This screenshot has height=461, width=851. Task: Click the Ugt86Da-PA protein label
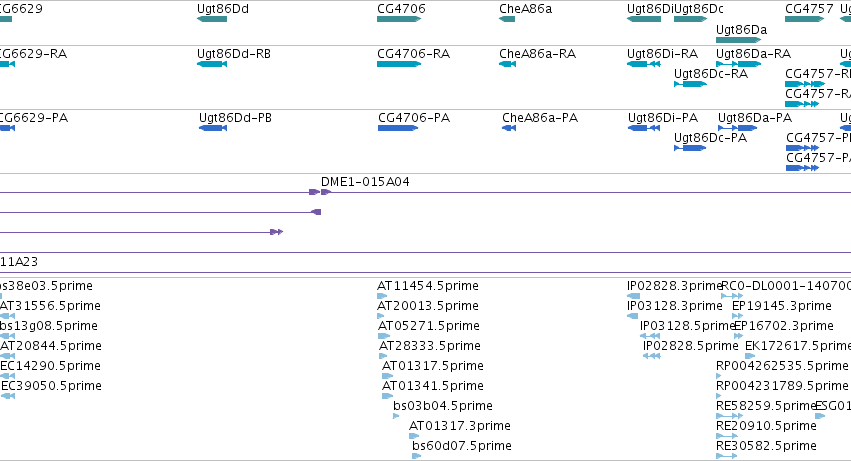755,118
